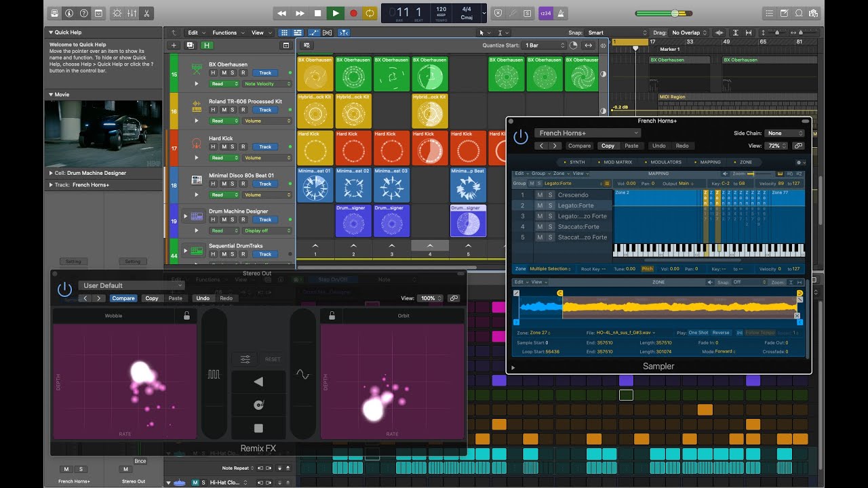Click Remix FX turntable scratch button
This screenshot has height=488, width=868.
(x=258, y=405)
